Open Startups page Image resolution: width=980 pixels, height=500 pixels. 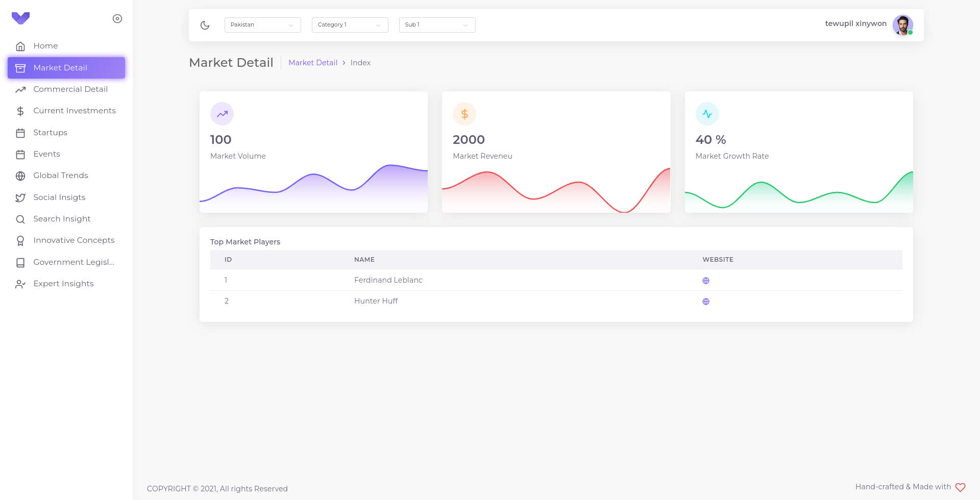[x=66, y=133]
